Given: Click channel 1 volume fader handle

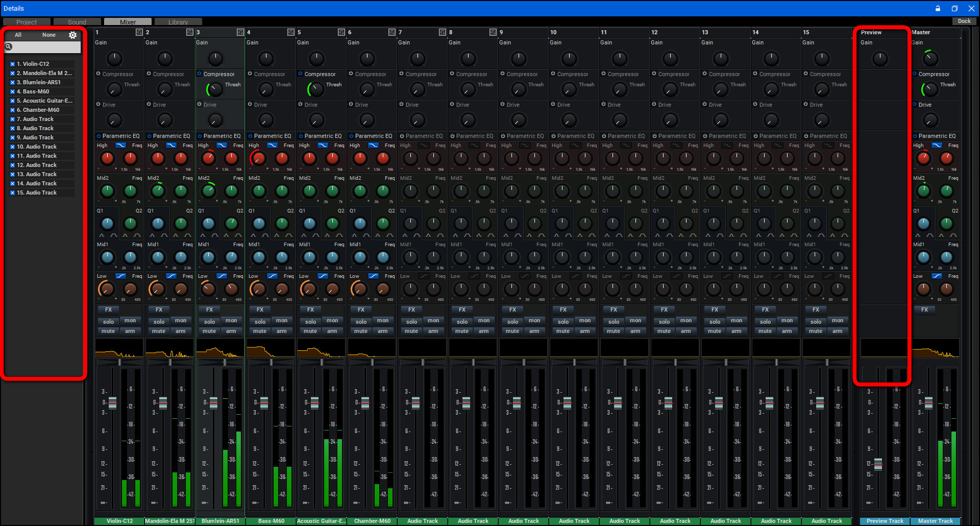Looking at the screenshot, I should pos(112,402).
